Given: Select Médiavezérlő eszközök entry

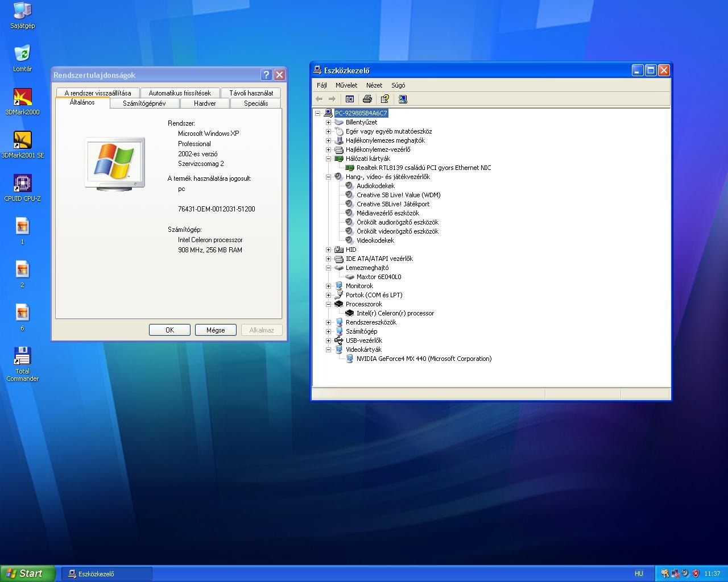Looking at the screenshot, I should (x=388, y=213).
